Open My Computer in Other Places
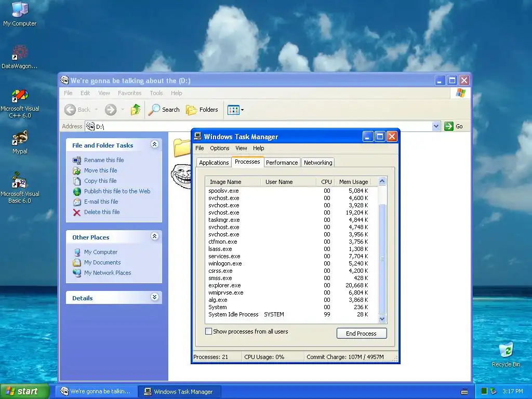The height and width of the screenshot is (399, 532). point(101,252)
